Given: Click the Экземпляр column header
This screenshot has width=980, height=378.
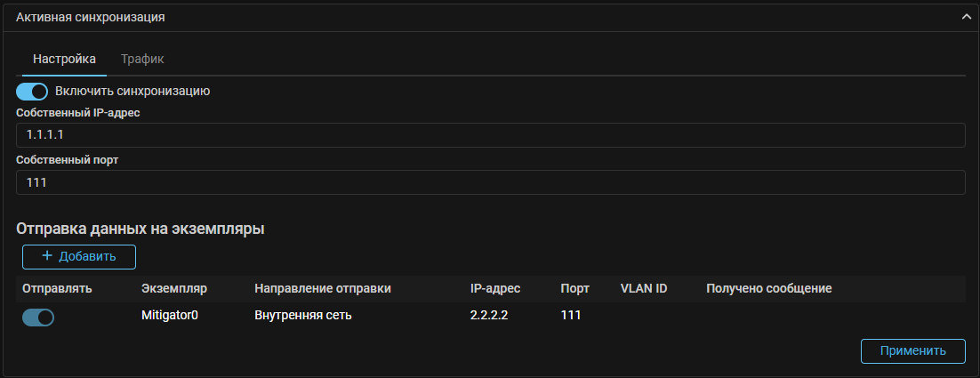Looking at the screenshot, I should 173,288.
